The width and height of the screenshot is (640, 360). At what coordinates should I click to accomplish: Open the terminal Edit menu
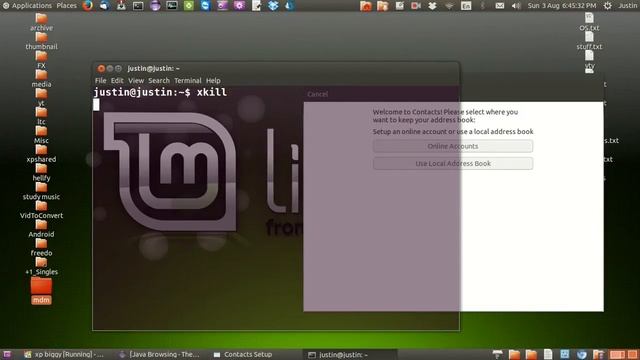117,80
